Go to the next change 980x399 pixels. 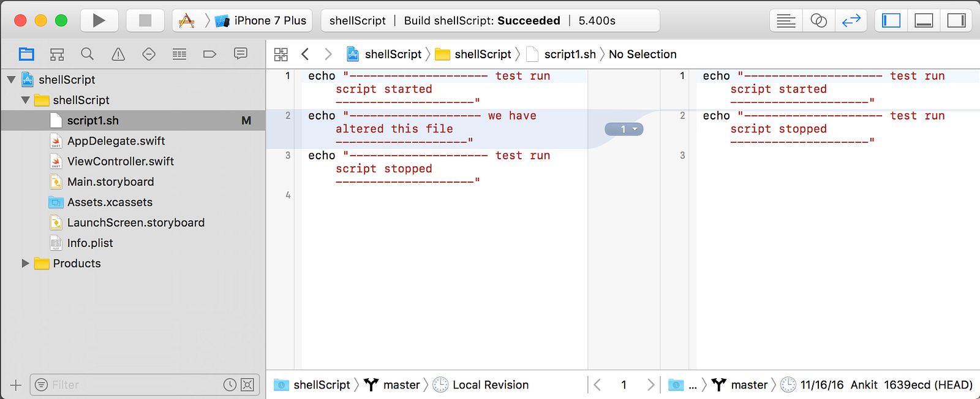tap(650, 385)
